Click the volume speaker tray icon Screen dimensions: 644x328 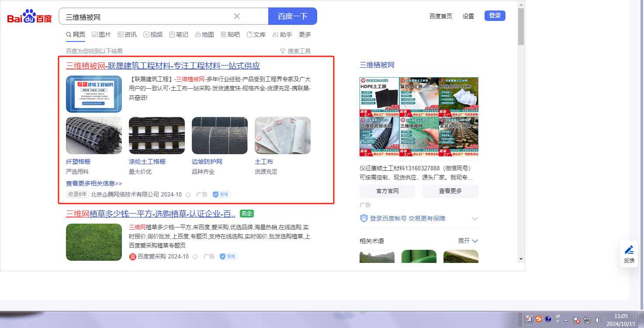[598, 320]
